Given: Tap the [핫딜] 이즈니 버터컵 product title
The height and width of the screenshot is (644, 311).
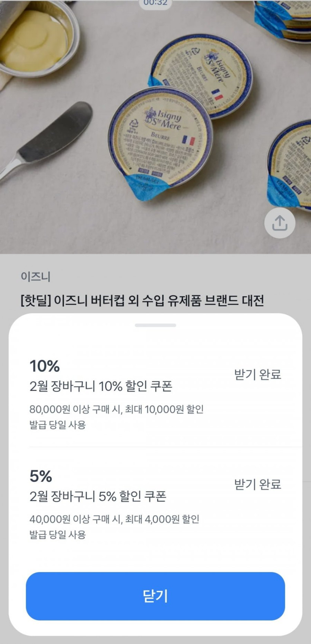Looking at the screenshot, I should (142, 300).
